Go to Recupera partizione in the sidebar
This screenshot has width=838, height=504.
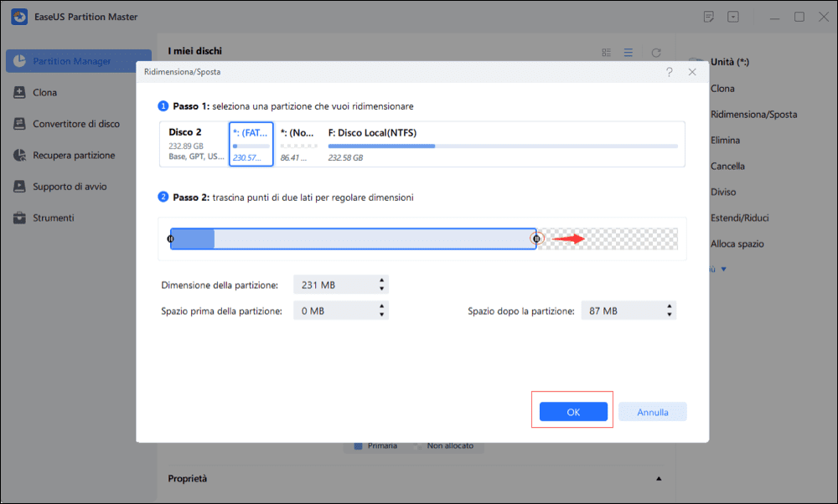[65, 156]
